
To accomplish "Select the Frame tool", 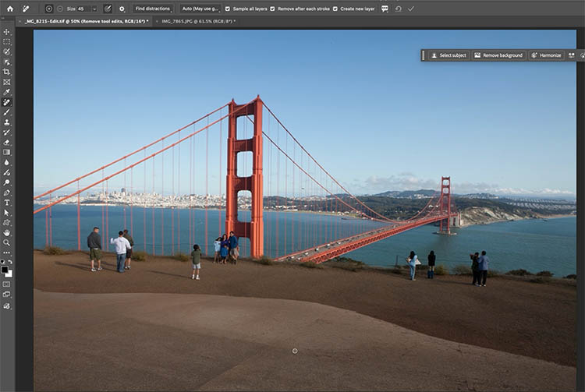I will pos(7,82).
